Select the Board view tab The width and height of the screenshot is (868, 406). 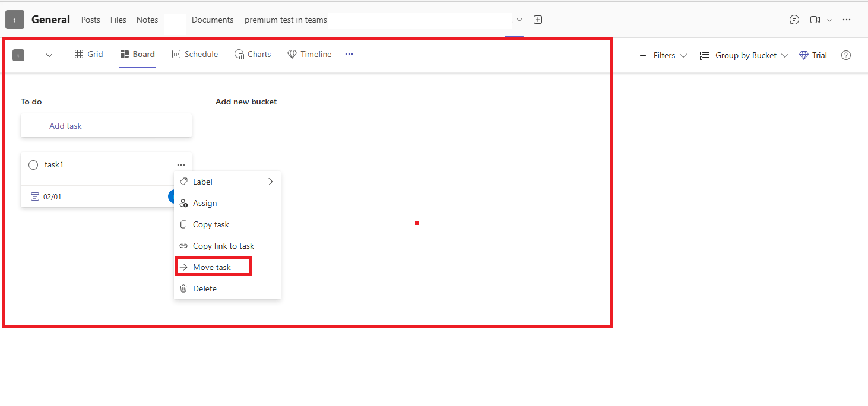(x=137, y=54)
